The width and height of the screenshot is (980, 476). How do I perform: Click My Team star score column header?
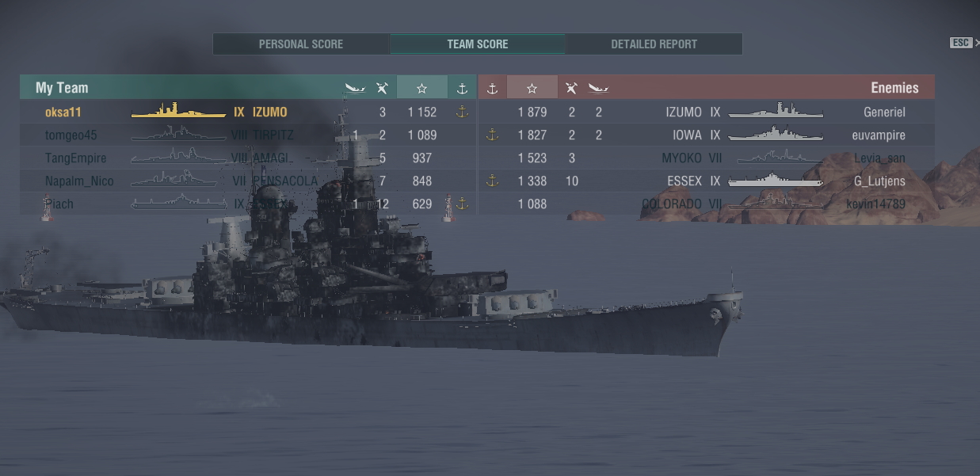coord(421,88)
